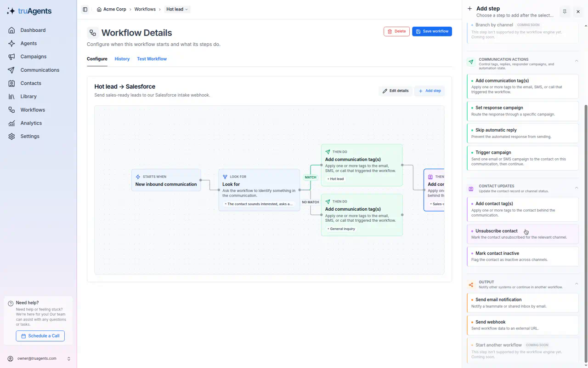Image resolution: width=588 pixels, height=368 pixels.
Task: Select the General inquiry tag node
Action: [x=362, y=215]
